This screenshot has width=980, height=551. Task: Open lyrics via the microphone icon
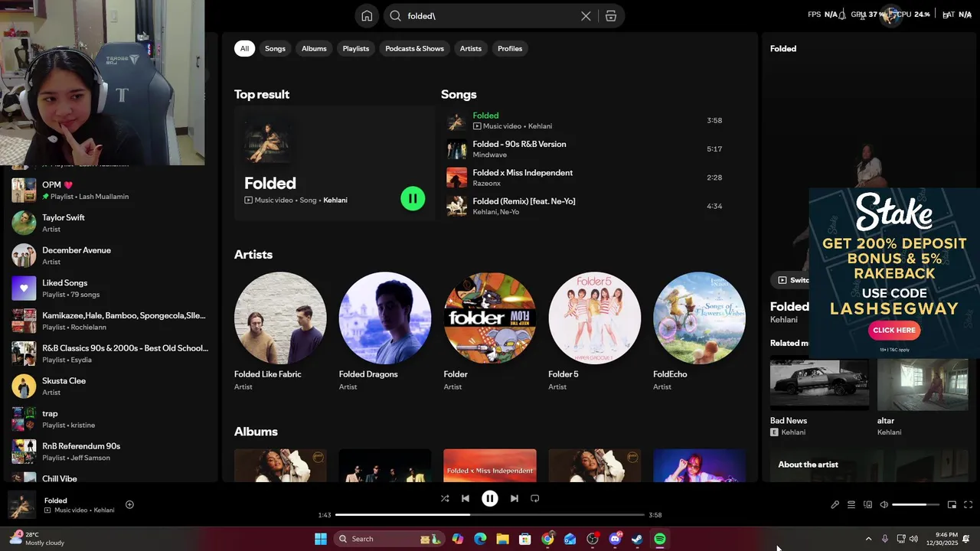835,505
